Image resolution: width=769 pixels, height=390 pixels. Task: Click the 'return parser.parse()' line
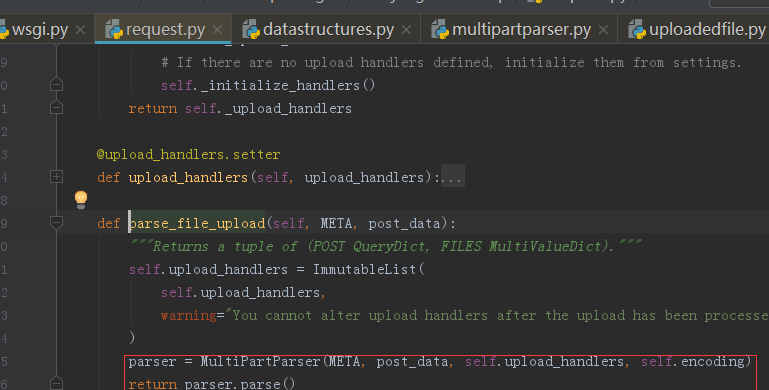(x=212, y=384)
